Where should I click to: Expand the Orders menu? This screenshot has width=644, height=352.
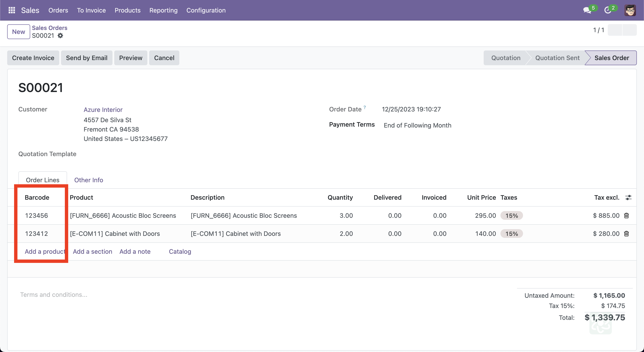coord(58,10)
